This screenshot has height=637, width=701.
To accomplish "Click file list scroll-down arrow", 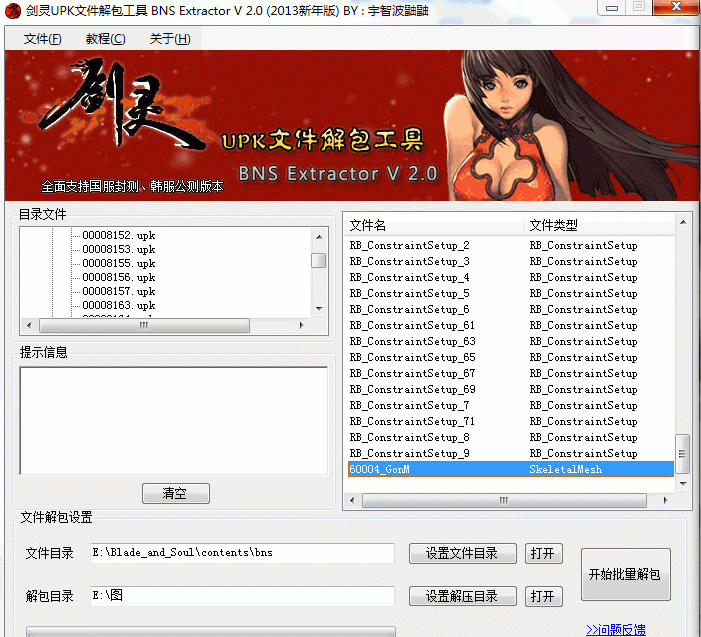I will pyautogui.click(x=683, y=483).
